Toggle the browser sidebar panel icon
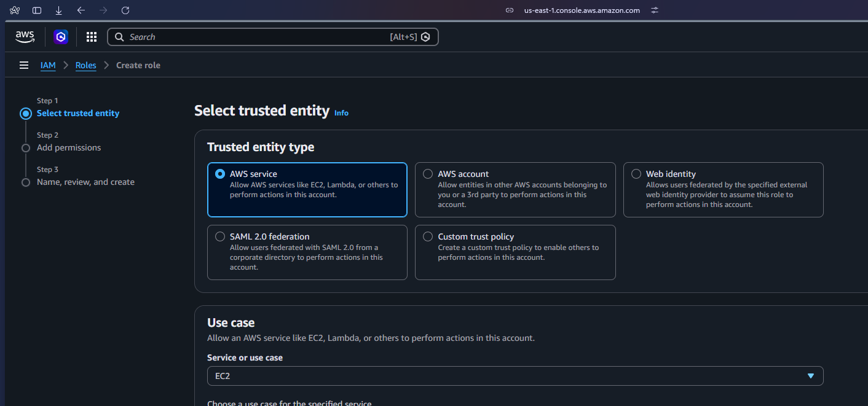868x406 pixels. coord(37,10)
